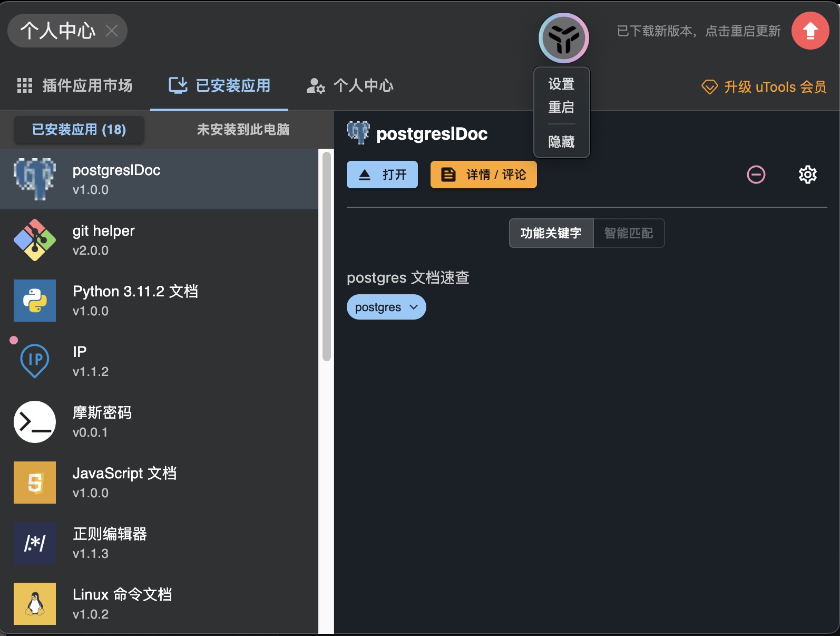Select Linux 命令文档 row
The image size is (840, 636).
pos(159,604)
